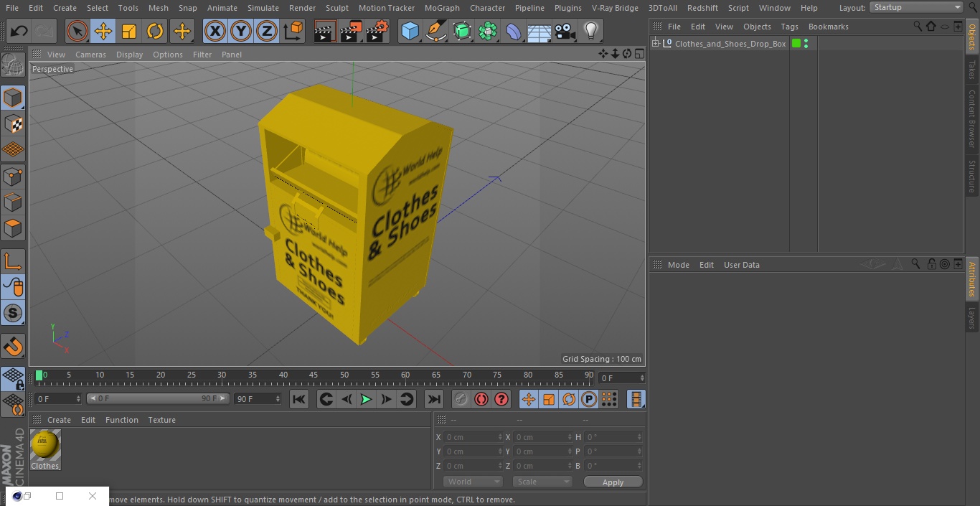Activate the Move tool
This screenshot has height=506, width=980.
(x=103, y=31)
